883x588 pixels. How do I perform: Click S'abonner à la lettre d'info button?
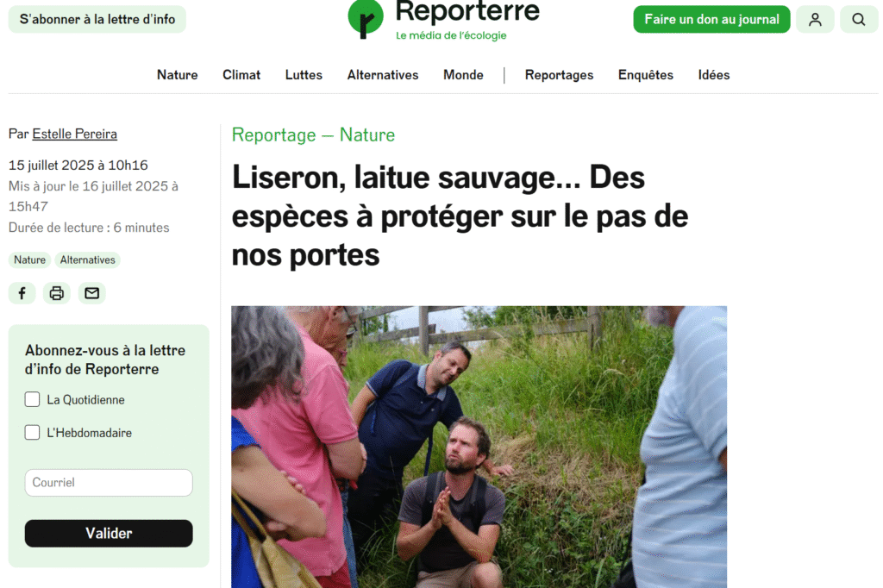97,20
